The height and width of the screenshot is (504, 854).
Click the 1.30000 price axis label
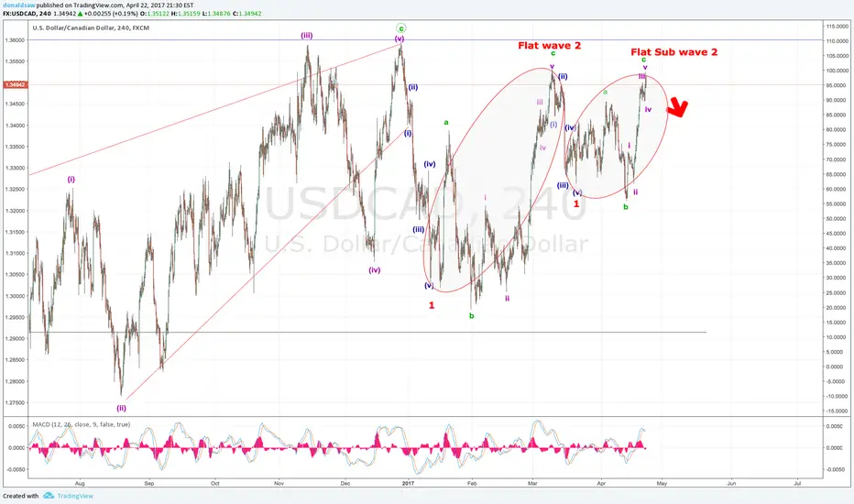(15, 296)
